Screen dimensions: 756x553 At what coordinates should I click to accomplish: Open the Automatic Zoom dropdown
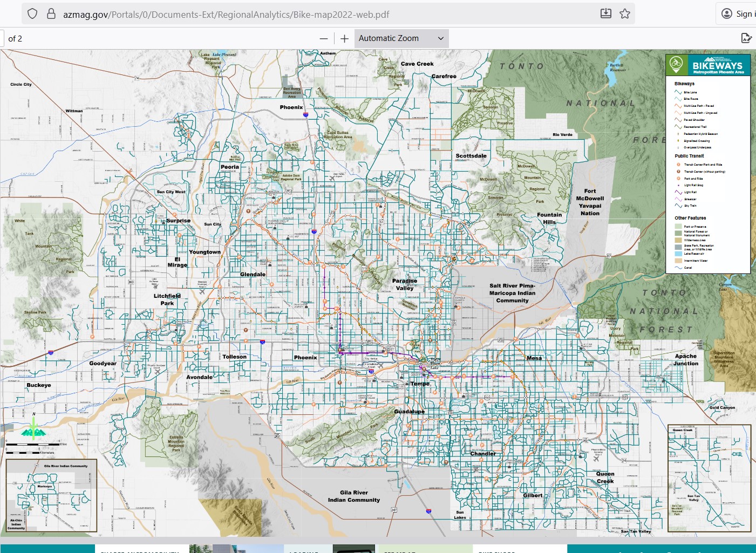[x=401, y=38]
